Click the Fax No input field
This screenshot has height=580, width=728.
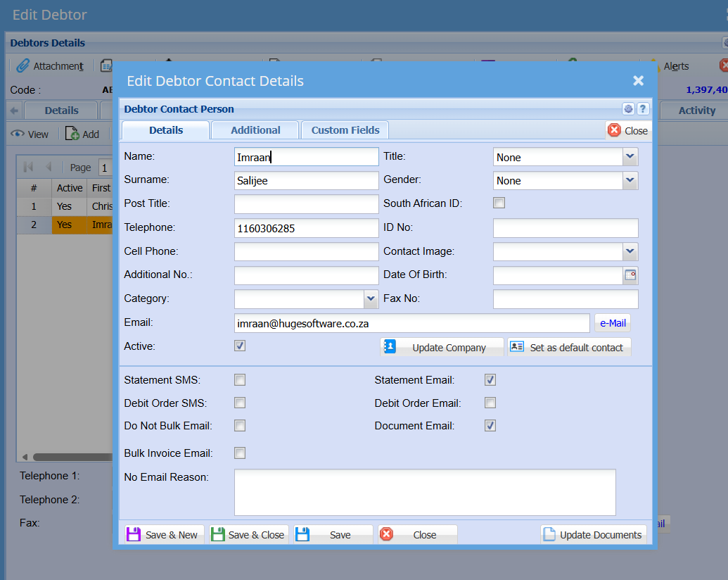pos(566,299)
